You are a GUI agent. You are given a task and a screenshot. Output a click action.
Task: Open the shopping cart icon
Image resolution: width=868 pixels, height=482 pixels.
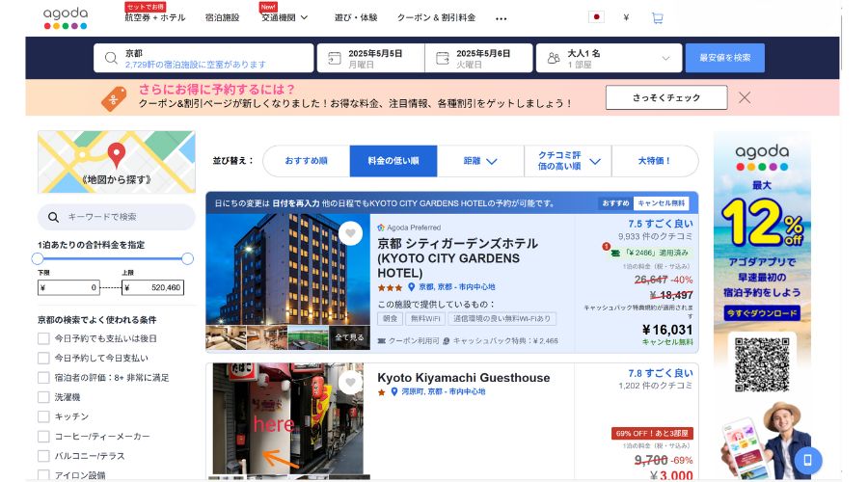[657, 18]
